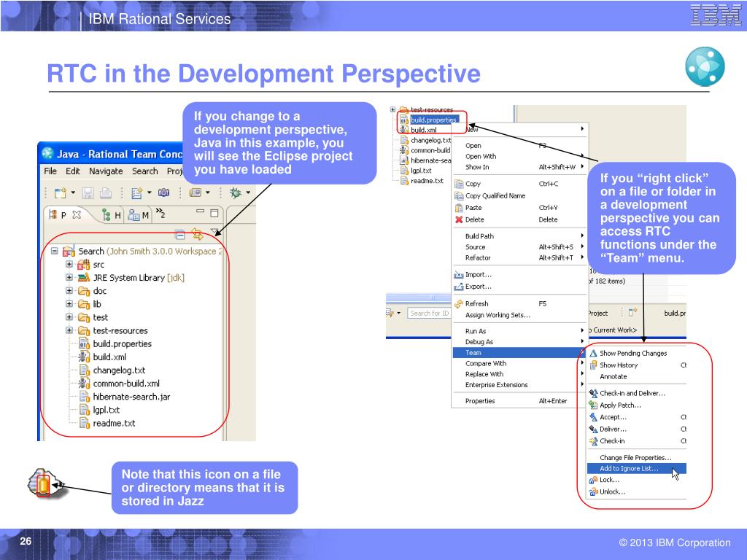This screenshot has width=747, height=560.
Task: Click the Show History icon
Action: click(593, 365)
